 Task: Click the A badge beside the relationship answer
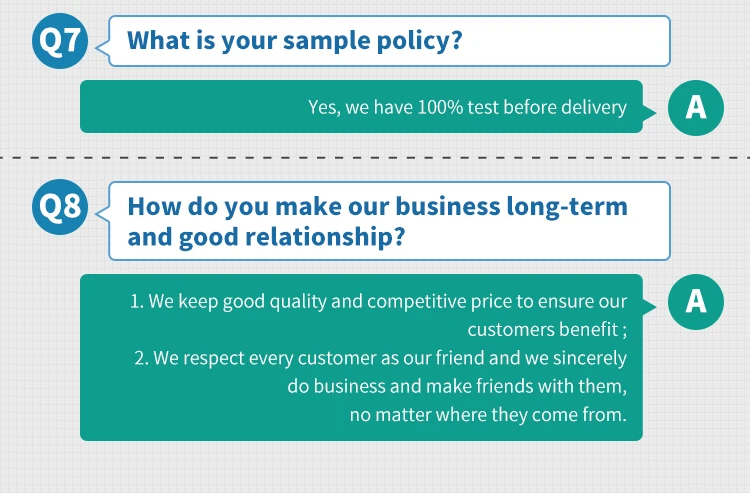[695, 300]
